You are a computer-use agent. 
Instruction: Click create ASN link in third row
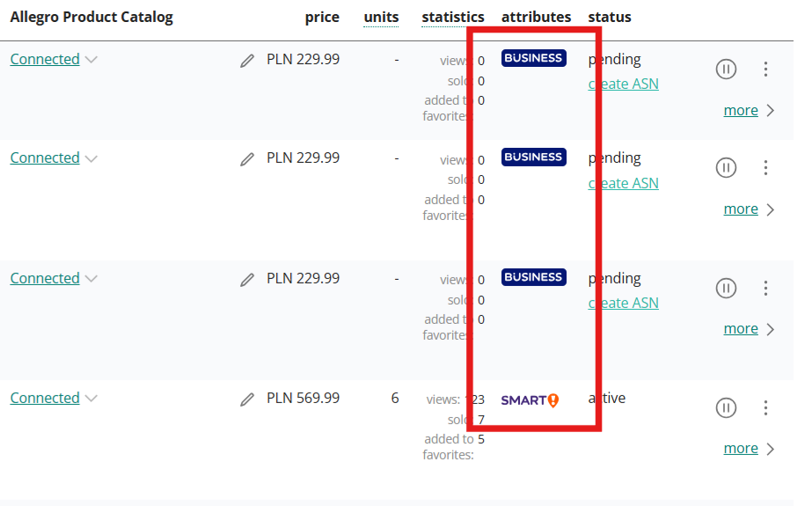[624, 303]
